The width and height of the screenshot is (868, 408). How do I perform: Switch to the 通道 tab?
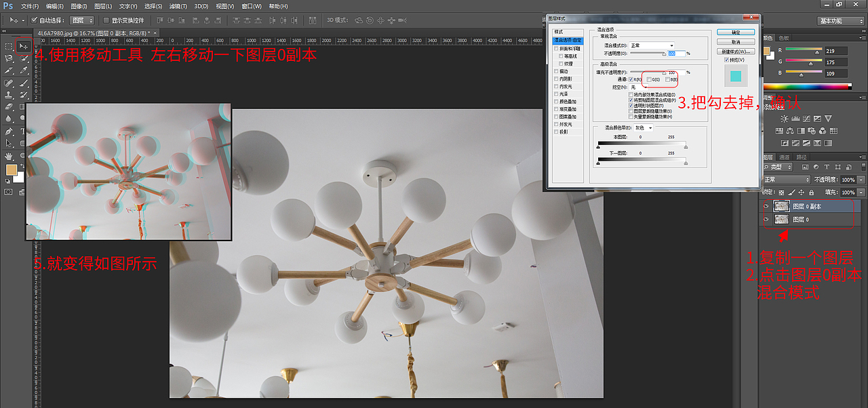[785, 157]
